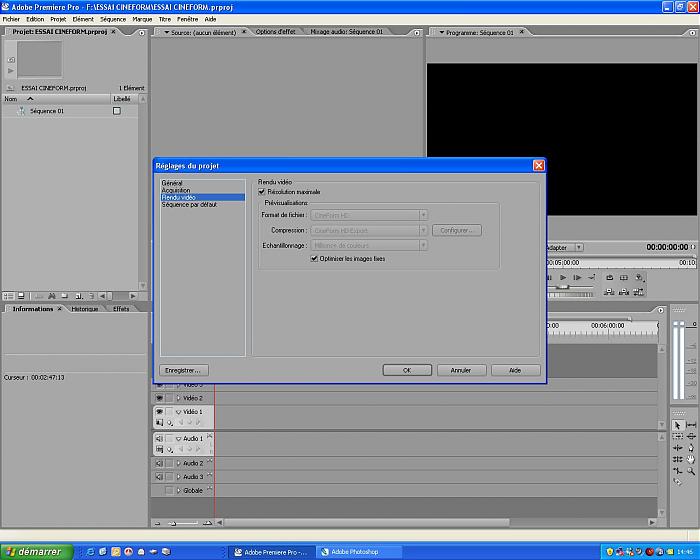The width and height of the screenshot is (700, 560).
Task: Select the Track Select dashed-rectangle tool
Action: tap(677, 437)
